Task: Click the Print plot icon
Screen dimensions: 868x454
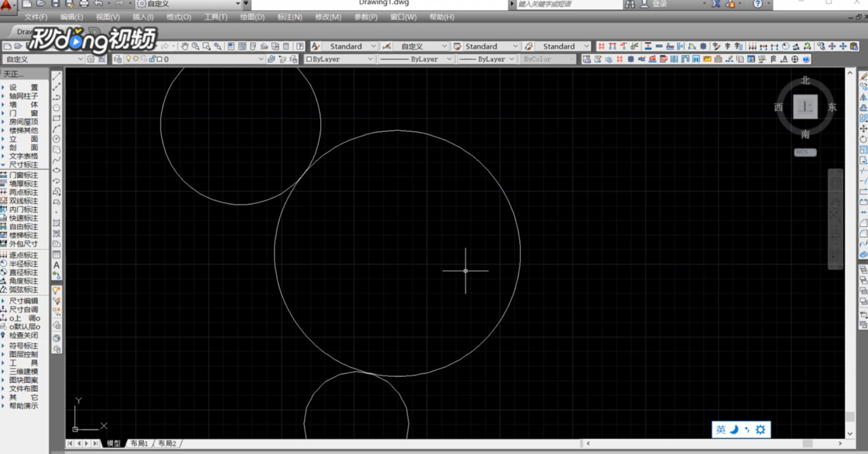Action: (84, 3)
